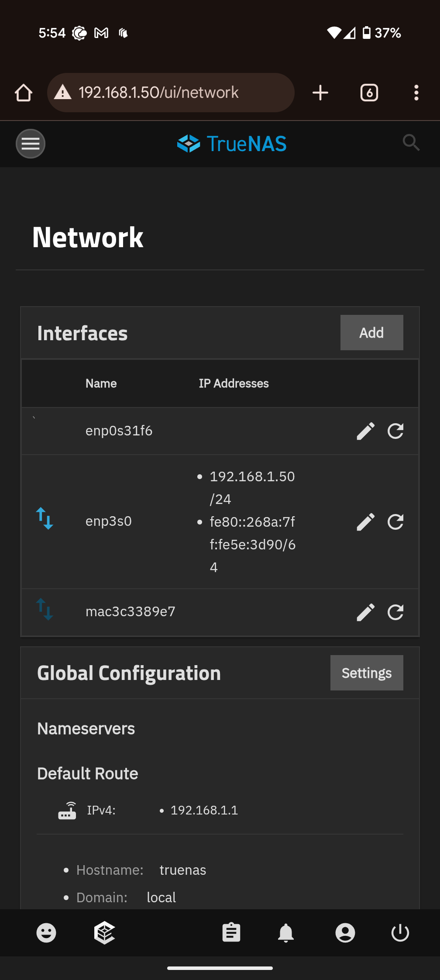Reset configuration for enp3s0 interface
The image size is (440, 980).
[x=395, y=522]
